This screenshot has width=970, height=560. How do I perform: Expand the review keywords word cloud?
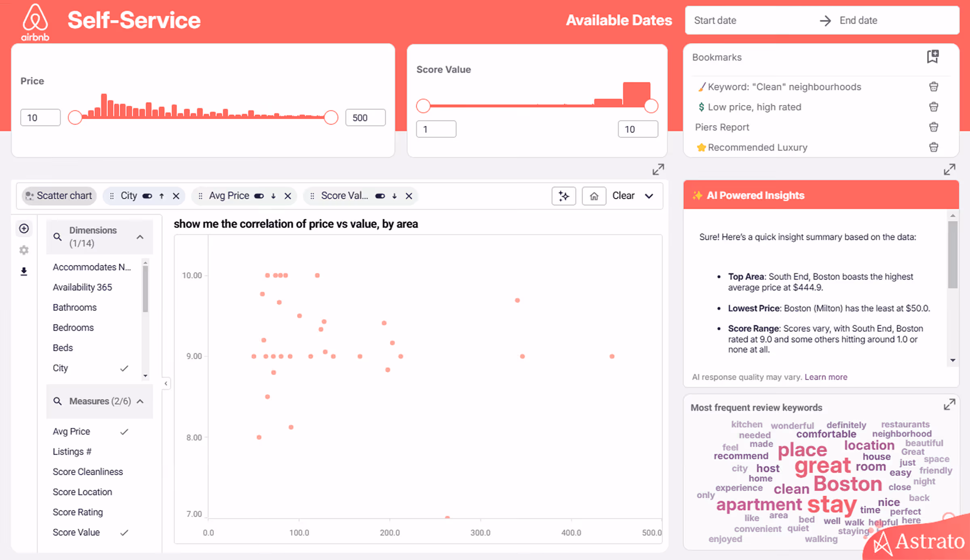click(x=949, y=404)
